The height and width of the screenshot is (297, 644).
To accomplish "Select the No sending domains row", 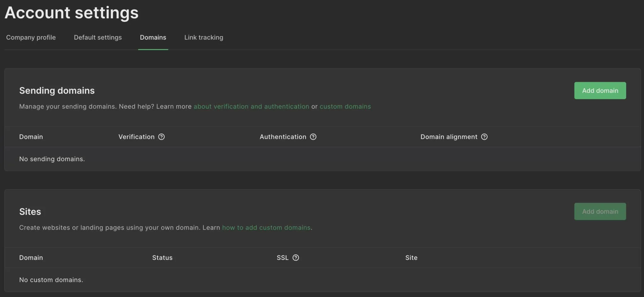I will point(52,159).
